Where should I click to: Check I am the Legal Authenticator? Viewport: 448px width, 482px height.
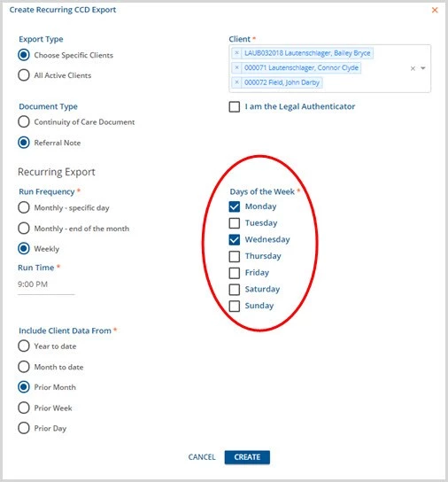[x=234, y=107]
